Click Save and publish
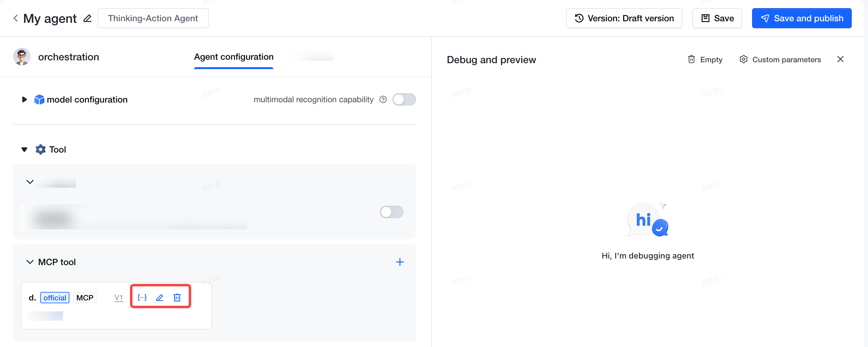This screenshot has height=347, width=868. point(802,18)
